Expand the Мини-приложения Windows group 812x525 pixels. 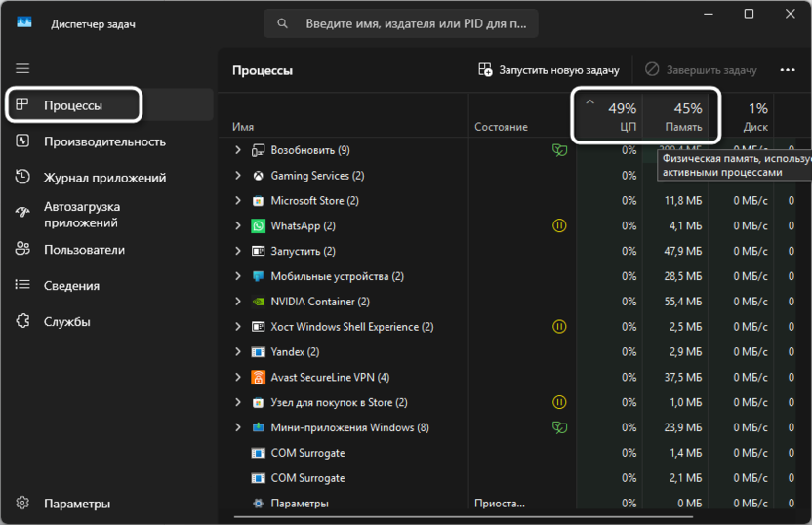tap(238, 427)
